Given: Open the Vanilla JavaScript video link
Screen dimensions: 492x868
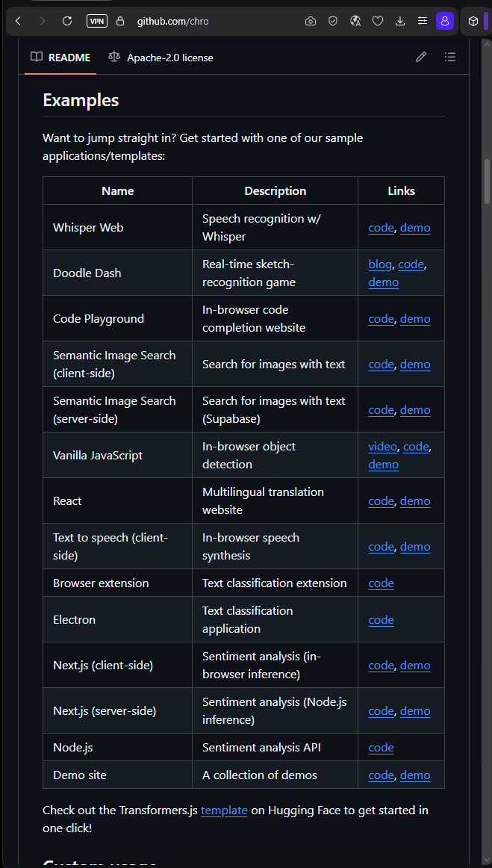Looking at the screenshot, I should [x=383, y=447].
